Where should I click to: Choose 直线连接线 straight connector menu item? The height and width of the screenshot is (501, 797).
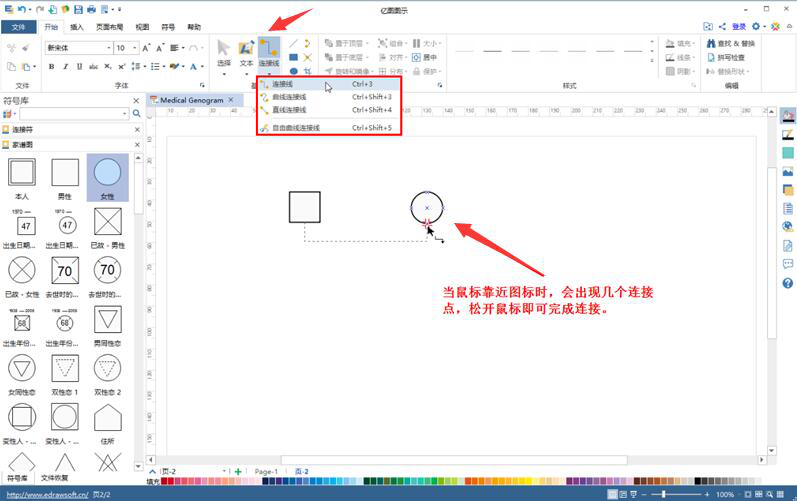329,109
